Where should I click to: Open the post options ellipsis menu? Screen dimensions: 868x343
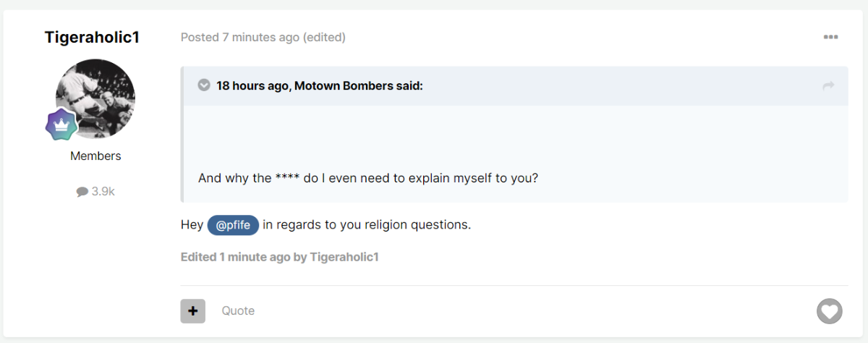tap(830, 37)
